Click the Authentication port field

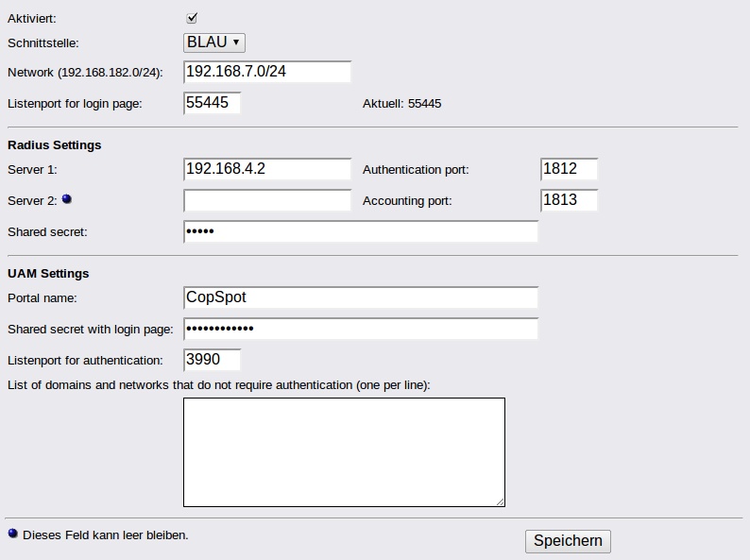(570, 169)
